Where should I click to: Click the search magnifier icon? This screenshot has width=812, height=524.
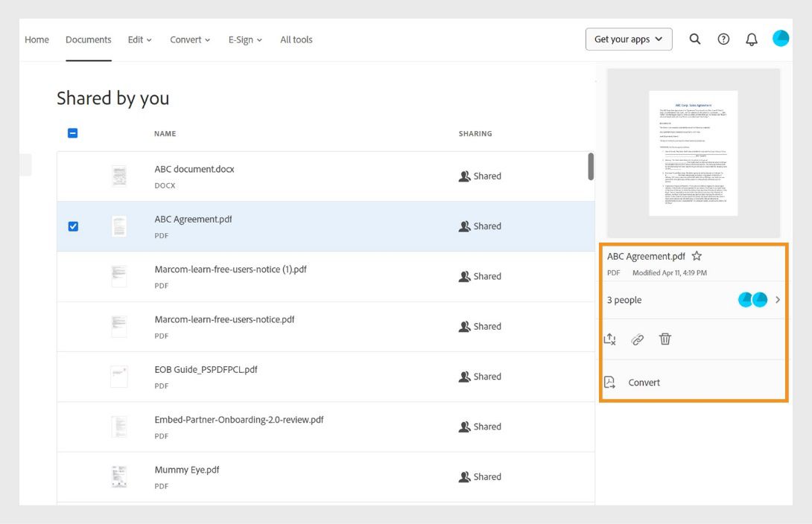(x=695, y=39)
